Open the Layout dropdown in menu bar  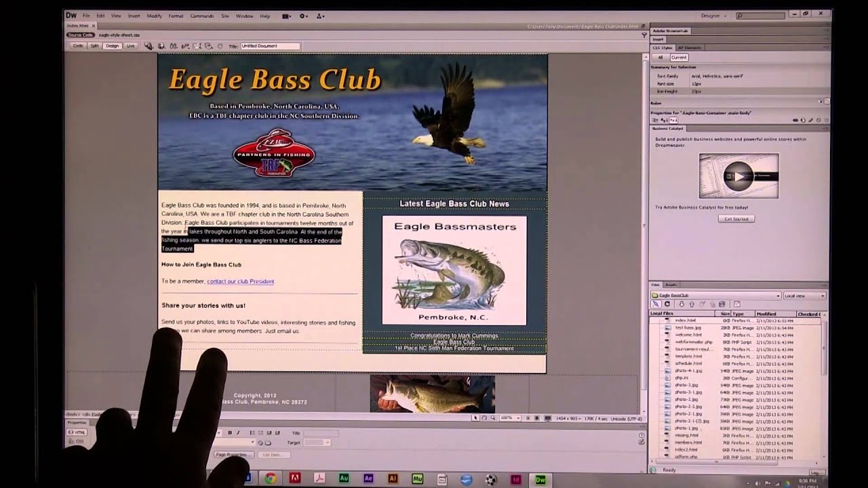pyautogui.click(x=287, y=16)
